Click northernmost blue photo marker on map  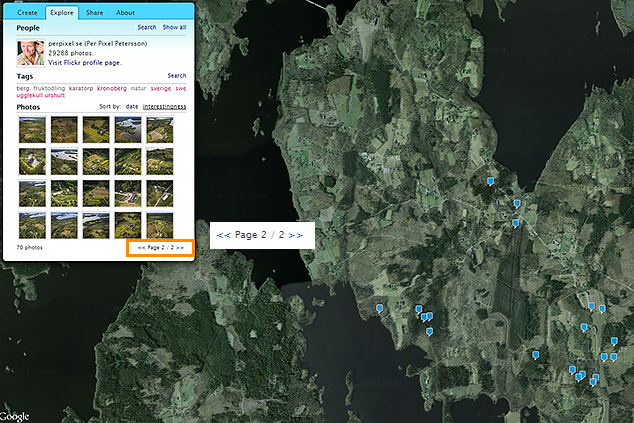coord(490,181)
